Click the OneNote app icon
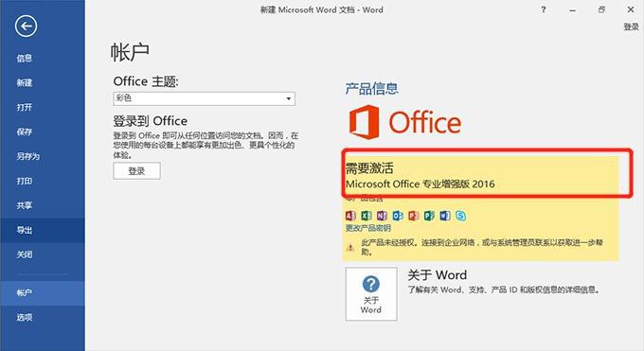644x351 pixels. click(382, 216)
